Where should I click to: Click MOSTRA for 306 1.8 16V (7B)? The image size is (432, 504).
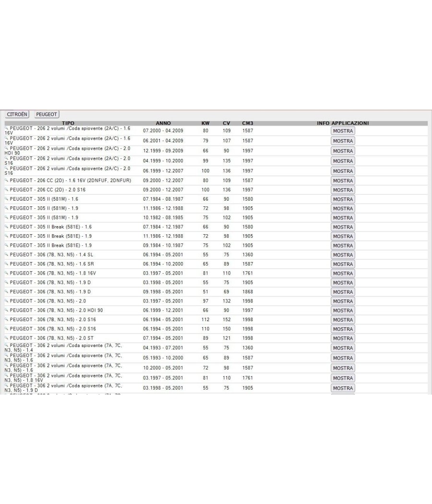pos(343,273)
